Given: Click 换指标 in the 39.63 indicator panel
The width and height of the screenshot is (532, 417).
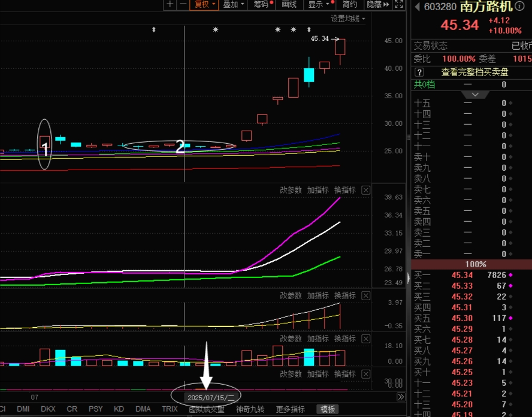Looking at the screenshot, I should pos(345,190).
